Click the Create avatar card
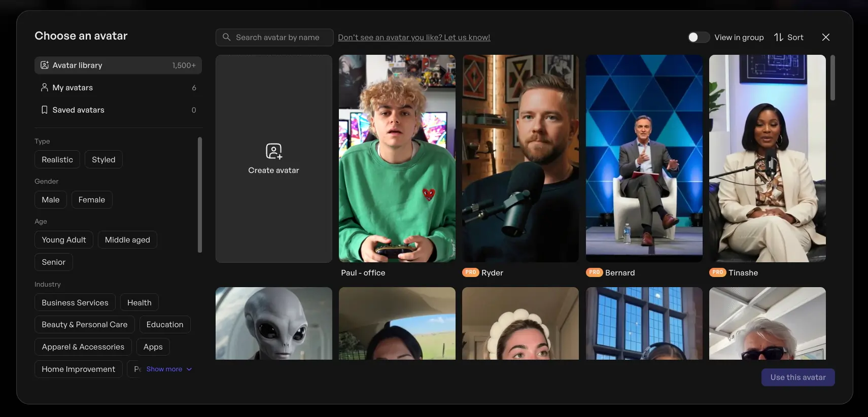This screenshot has height=417, width=868. coord(274,158)
